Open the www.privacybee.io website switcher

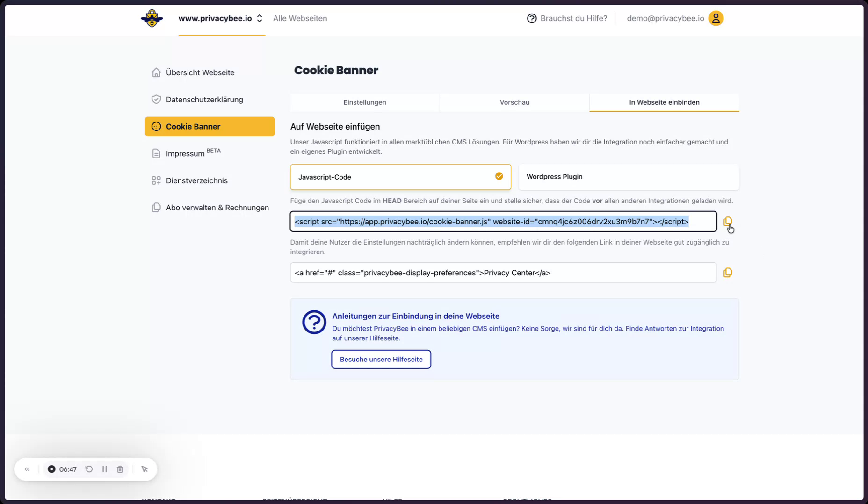pos(221,18)
